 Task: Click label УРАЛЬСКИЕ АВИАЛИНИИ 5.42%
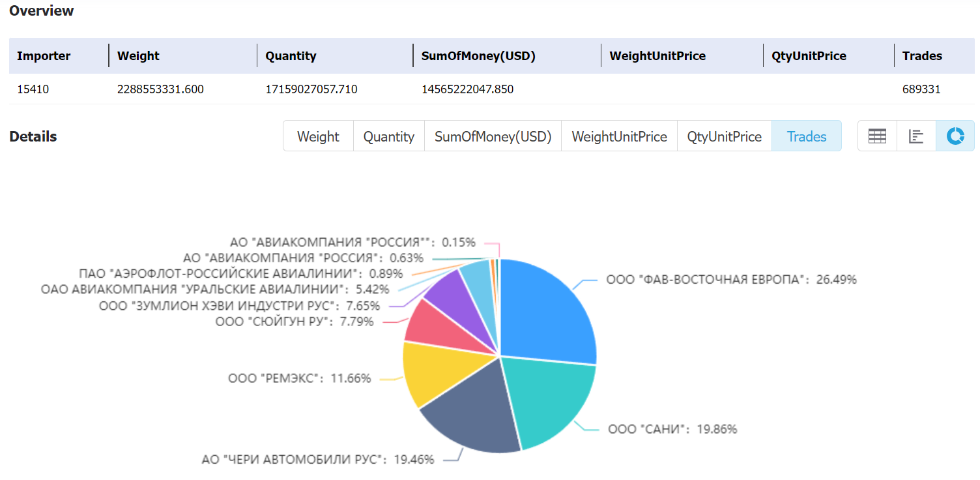click(x=215, y=289)
